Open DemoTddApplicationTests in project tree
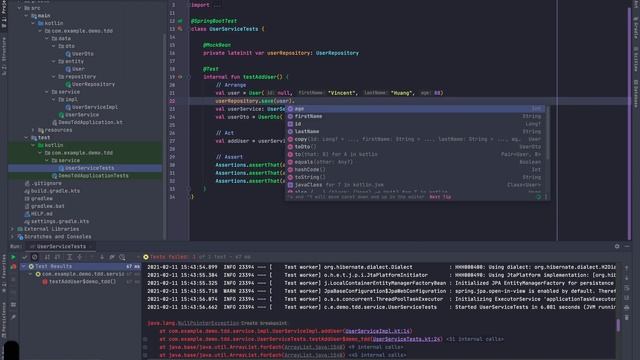Viewport: 640px width, 360px height. [90, 176]
